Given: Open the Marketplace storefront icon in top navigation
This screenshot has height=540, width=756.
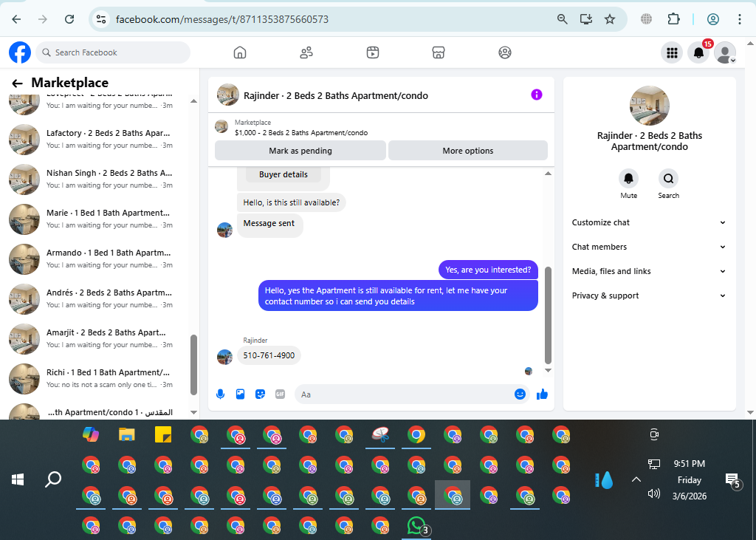Looking at the screenshot, I should 439,52.
